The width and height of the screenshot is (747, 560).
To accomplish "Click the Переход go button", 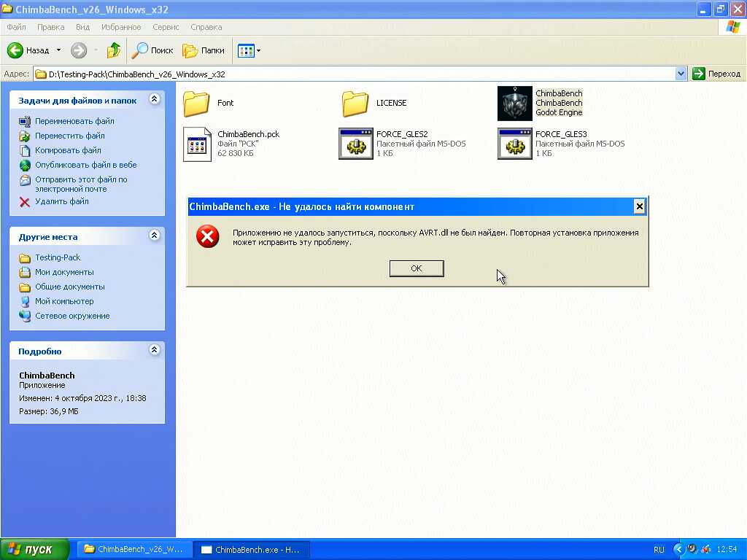I will pos(716,74).
